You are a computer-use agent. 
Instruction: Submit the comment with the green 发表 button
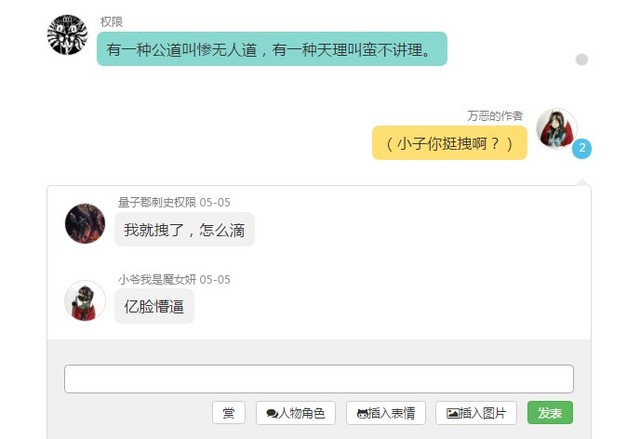click(550, 413)
